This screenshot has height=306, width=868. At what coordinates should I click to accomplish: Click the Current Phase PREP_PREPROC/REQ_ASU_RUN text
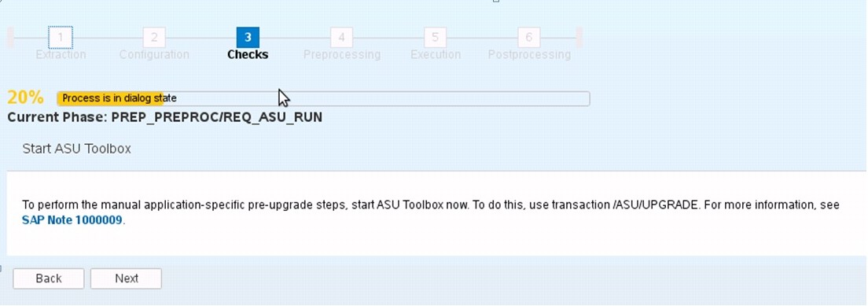tap(165, 117)
